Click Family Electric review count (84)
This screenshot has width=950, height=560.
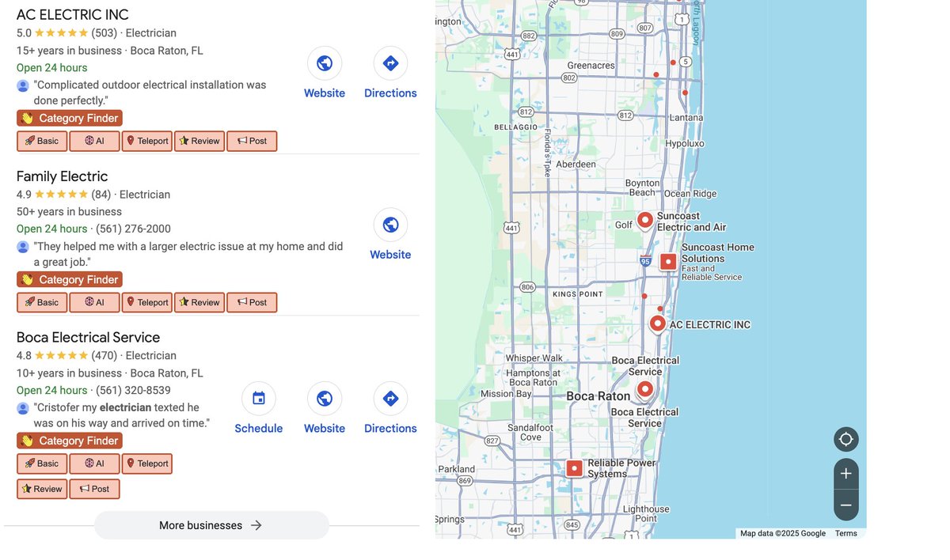pyautogui.click(x=101, y=195)
